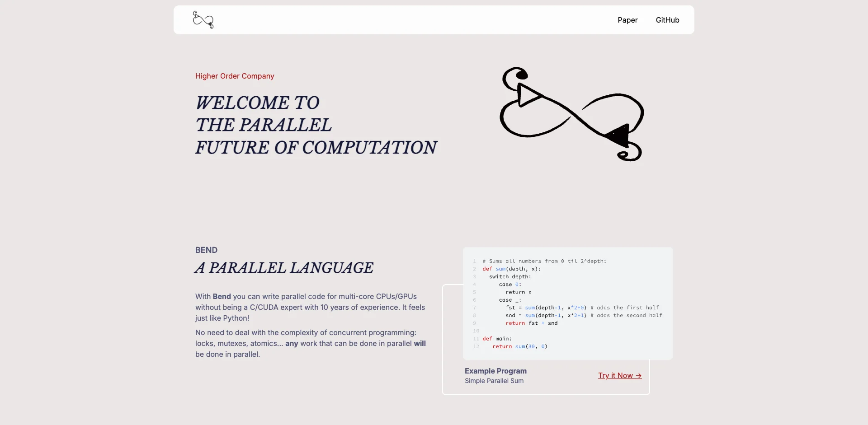The height and width of the screenshot is (425, 868).
Task: Open the Paper link in navbar
Action: click(627, 20)
